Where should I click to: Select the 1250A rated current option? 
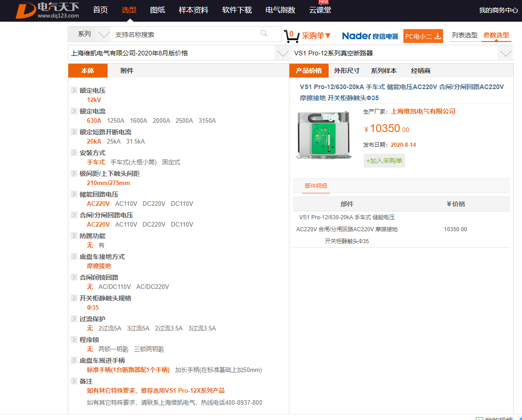coord(115,121)
